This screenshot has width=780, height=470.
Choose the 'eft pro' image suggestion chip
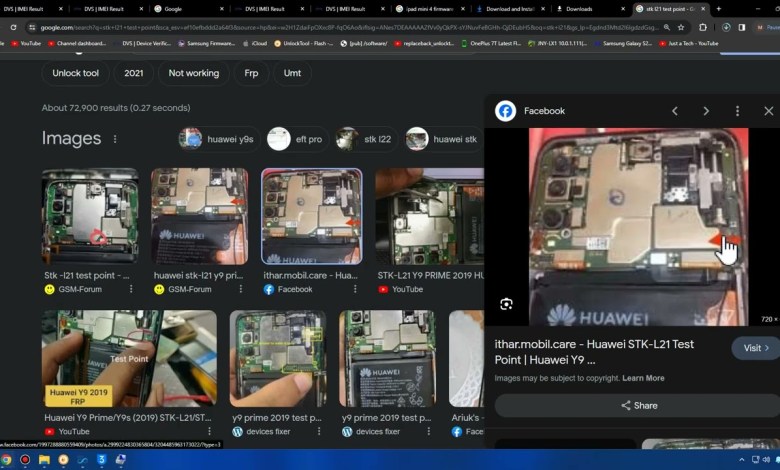tap(296, 139)
